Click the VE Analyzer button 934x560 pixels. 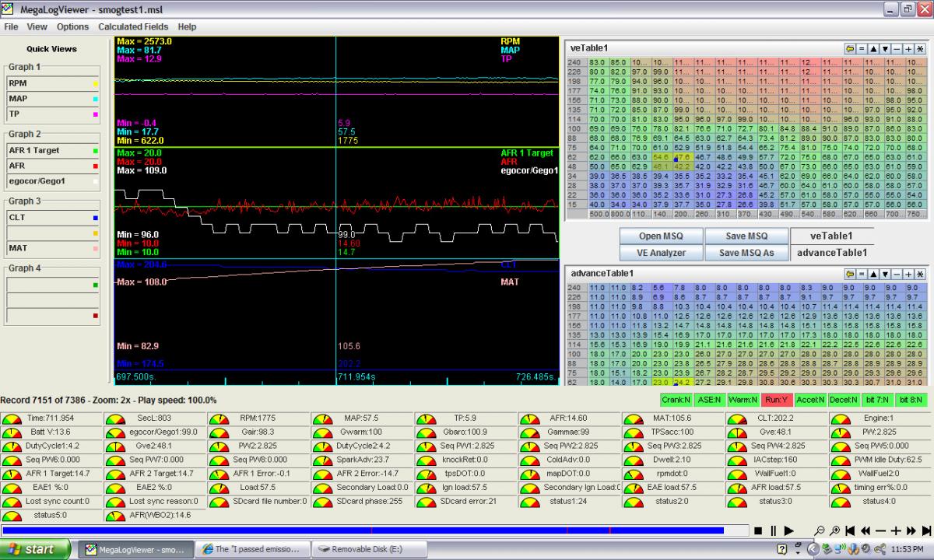point(662,253)
